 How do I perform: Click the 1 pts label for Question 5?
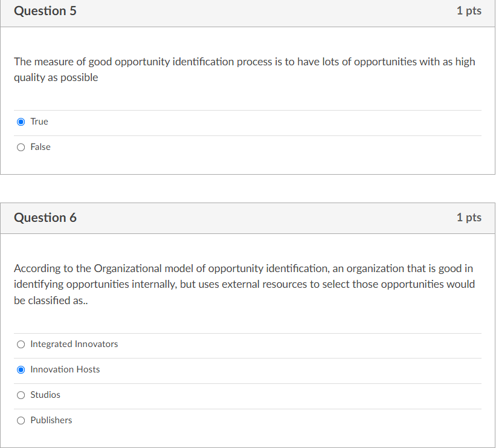(x=469, y=11)
